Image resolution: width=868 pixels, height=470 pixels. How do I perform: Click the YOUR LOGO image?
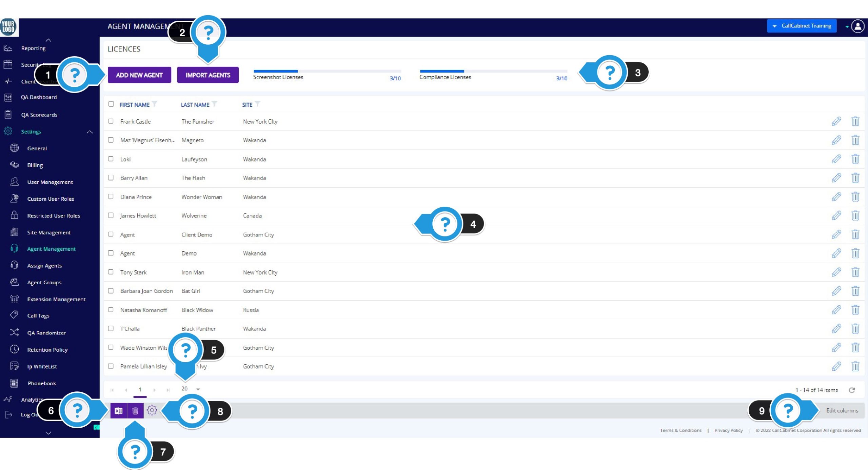9,27
